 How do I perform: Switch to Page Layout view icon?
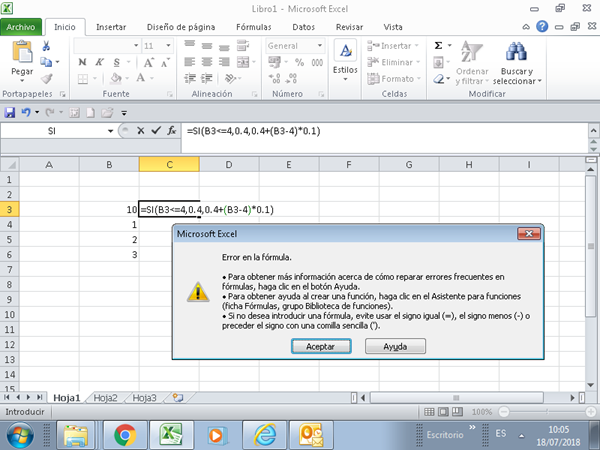point(443,412)
